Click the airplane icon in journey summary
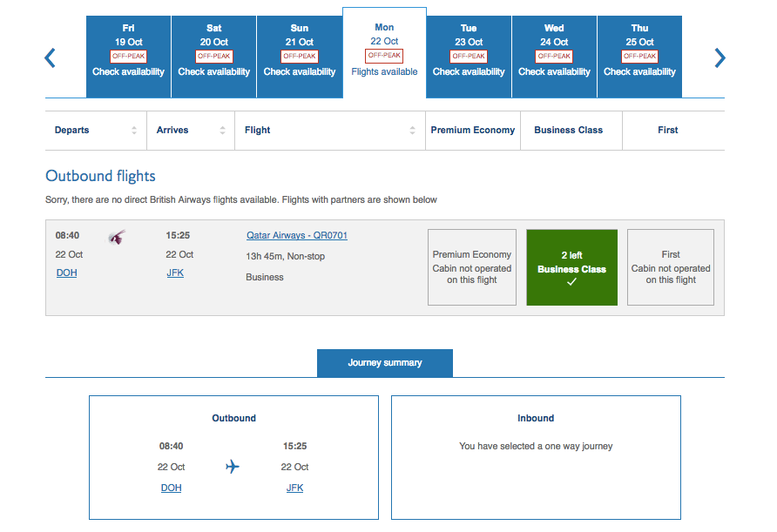 [233, 467]
